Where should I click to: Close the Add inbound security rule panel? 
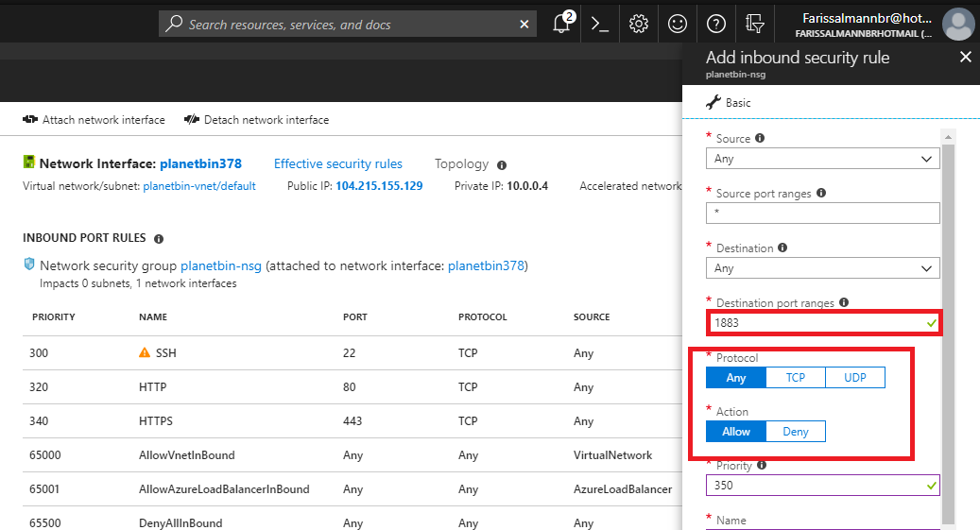click(x=966, y=57)
